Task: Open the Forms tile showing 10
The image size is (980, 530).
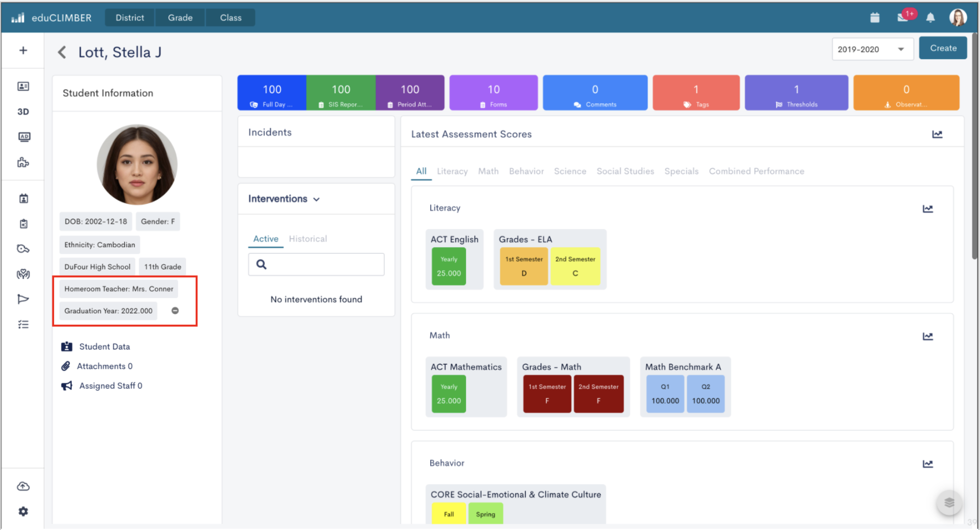Action: [493, 93]
